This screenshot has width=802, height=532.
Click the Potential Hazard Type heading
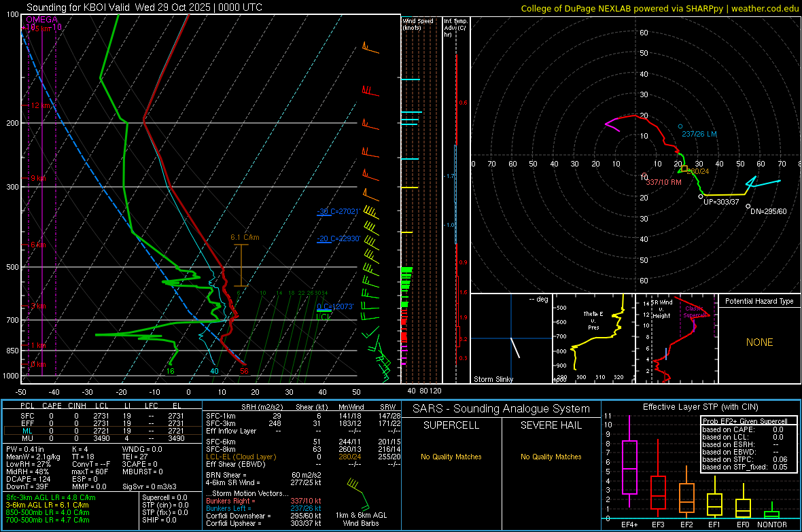759,301
